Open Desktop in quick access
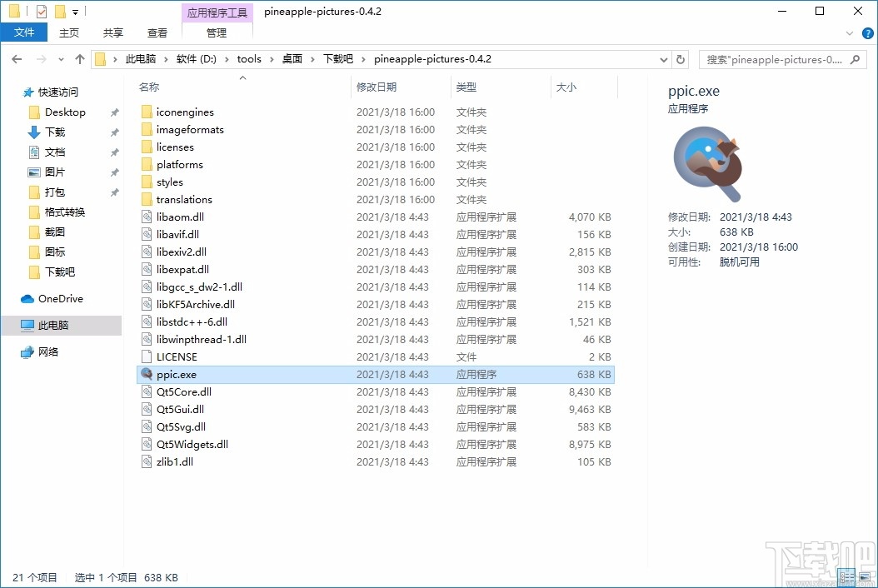The height and width of the screenshot is (588, 878). (65, 112)
